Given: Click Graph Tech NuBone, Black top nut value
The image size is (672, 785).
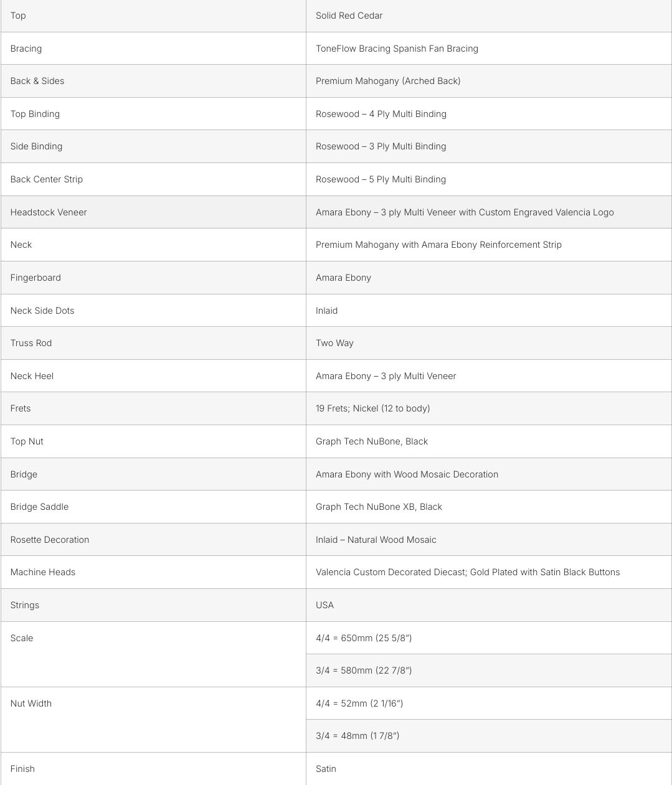Looking at the screenshot, I should point(372,441).
